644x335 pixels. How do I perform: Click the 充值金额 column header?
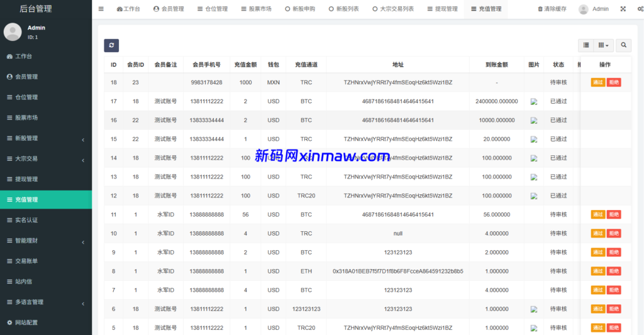click(x=245, y=65)
